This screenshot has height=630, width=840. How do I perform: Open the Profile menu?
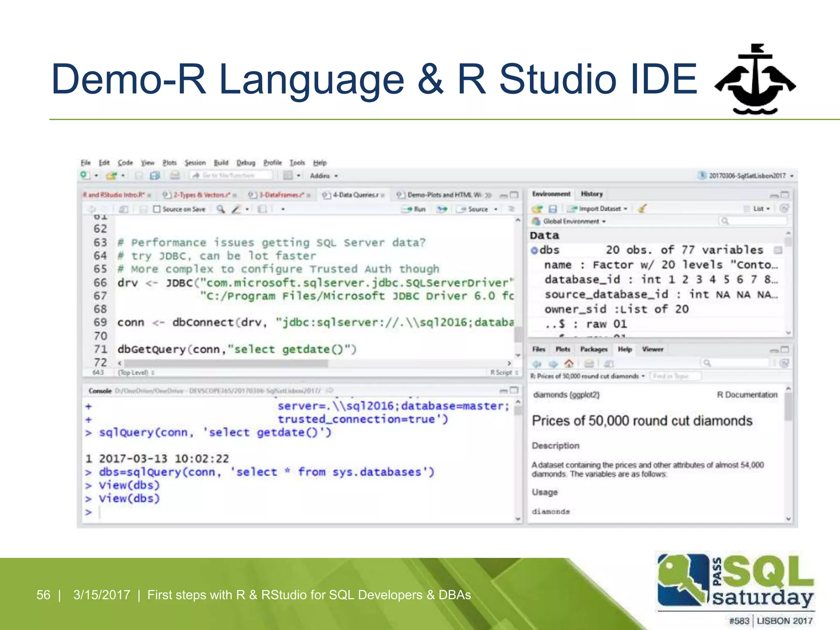[x=272, y=163]
